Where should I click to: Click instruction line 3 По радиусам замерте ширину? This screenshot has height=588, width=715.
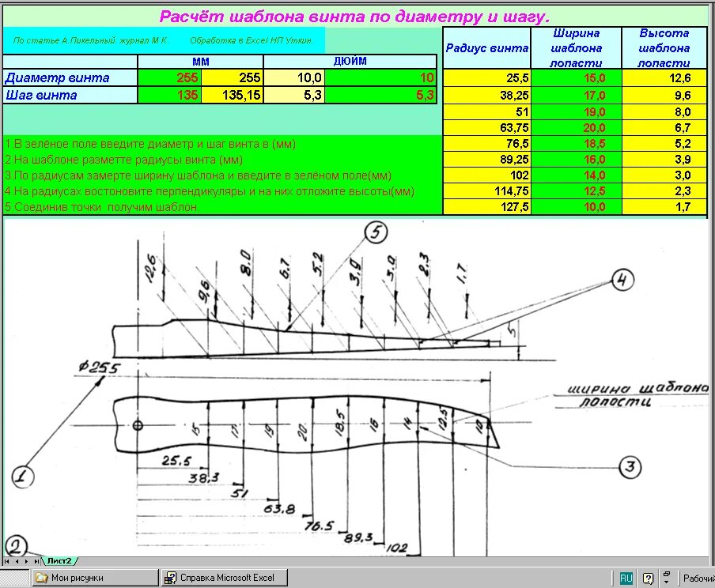coord(198,175)
